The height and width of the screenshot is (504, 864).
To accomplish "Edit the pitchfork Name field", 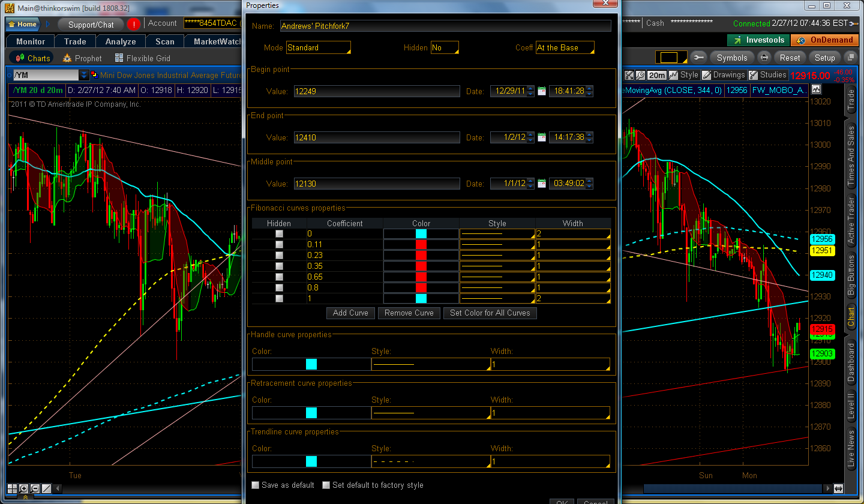I will [445, 26].
